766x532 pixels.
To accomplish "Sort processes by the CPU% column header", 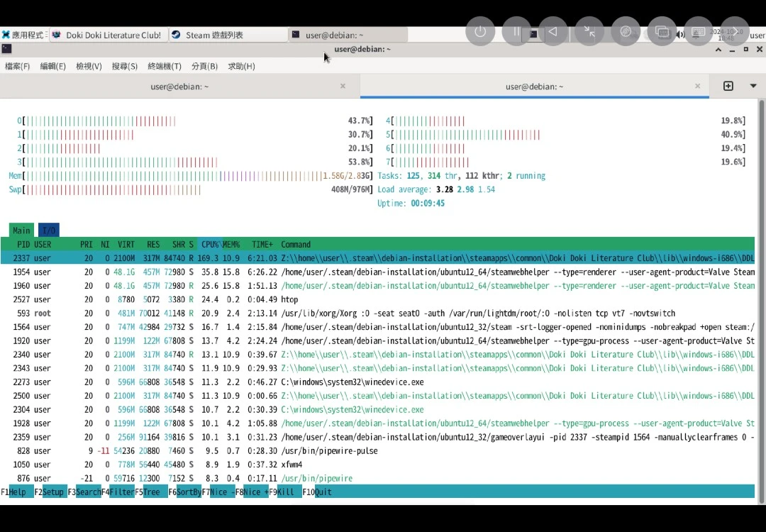I will pyautogui.click(x=211, y=244).
